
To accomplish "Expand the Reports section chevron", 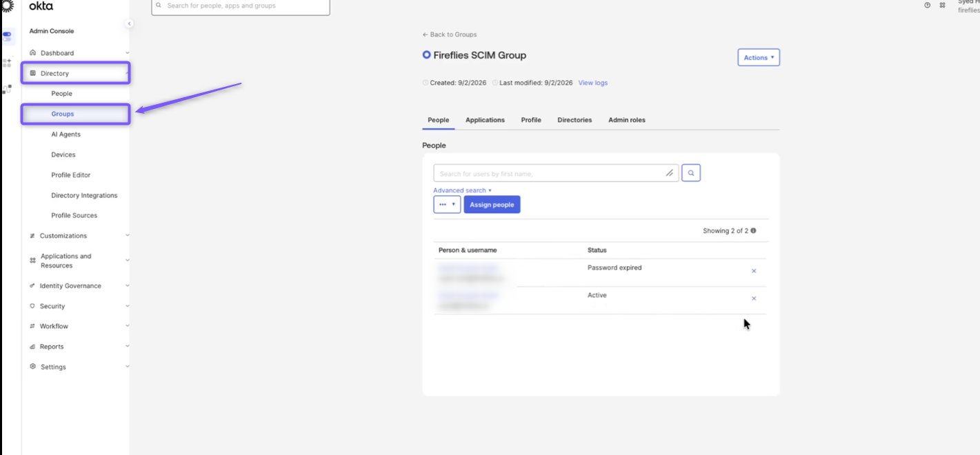I will coord(127,347).
